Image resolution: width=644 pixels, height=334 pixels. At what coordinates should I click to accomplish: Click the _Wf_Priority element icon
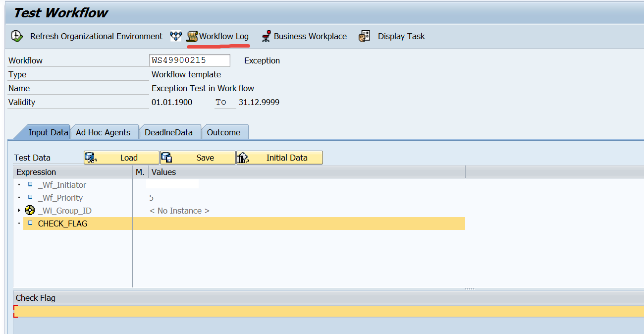pos(30,197)
